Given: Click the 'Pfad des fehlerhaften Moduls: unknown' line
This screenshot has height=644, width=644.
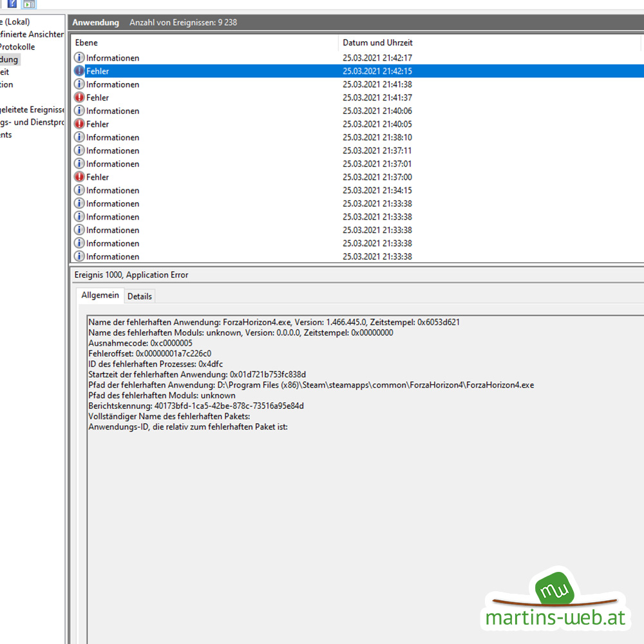Looking at the screenshot, I should click(x=162, y=395).
